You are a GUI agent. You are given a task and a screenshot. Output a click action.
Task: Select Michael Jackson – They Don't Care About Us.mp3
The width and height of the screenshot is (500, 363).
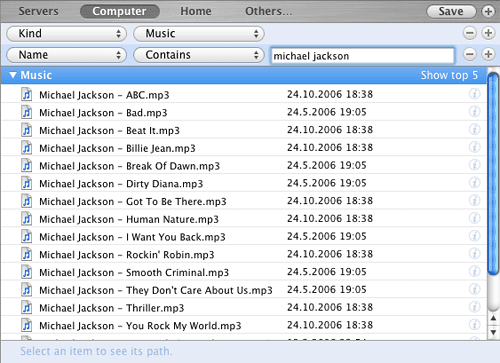coord(244,290)
